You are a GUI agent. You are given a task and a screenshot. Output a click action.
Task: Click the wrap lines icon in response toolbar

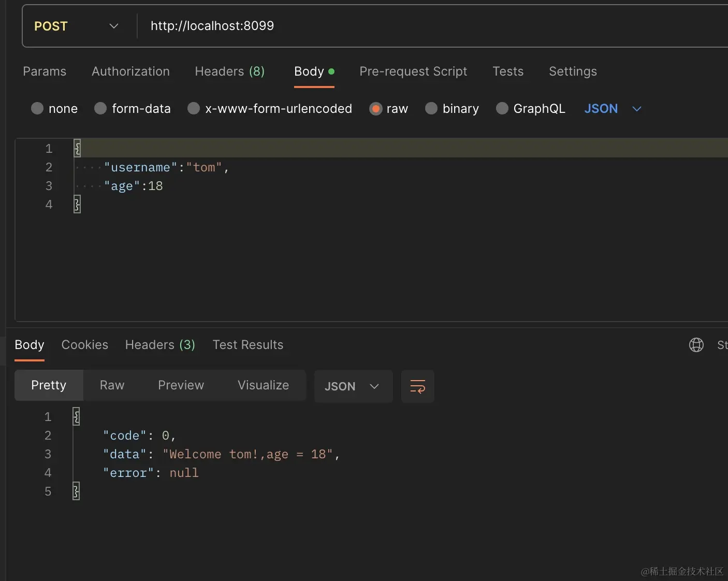[x=417, y=386]
